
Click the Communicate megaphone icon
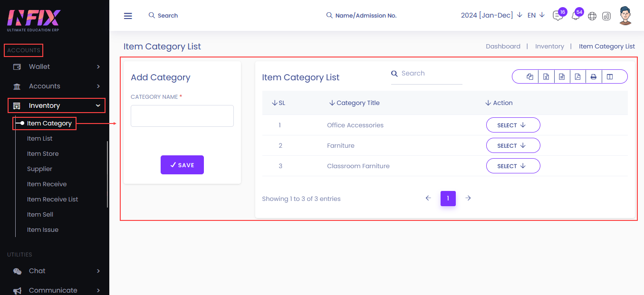17,291
